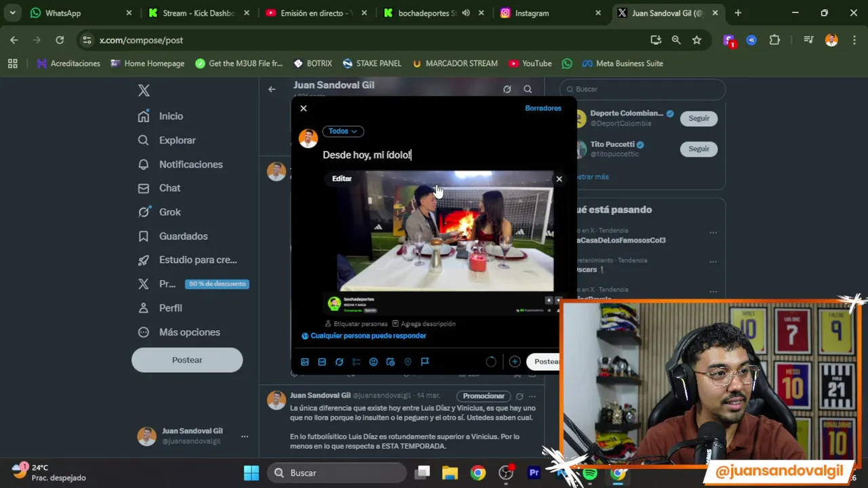The height and width of the screenshot is (488, 868).
Task: Click the X logo in the sidebar
Action: pos(144,90)
